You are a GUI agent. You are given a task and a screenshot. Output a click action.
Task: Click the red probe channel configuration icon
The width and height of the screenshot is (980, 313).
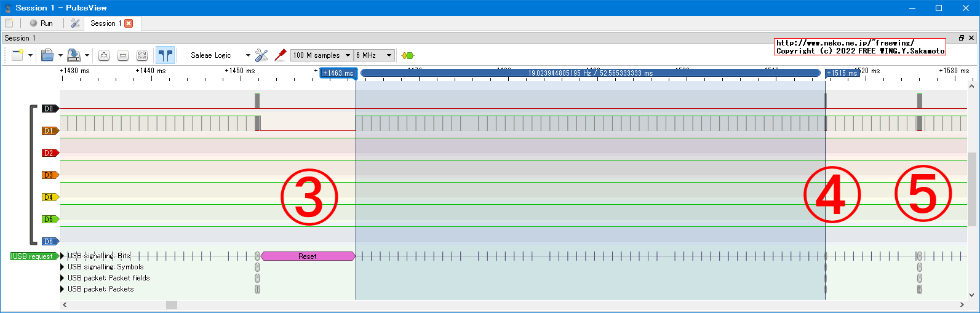[281, 55]
